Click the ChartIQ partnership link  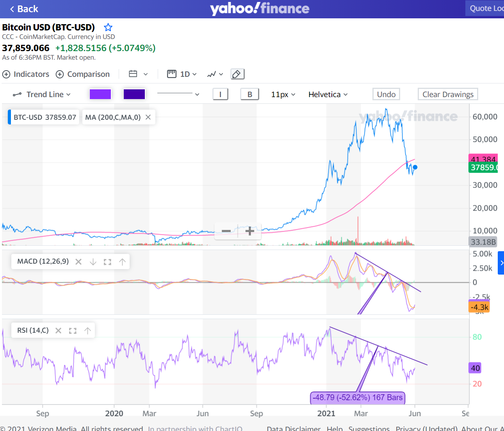coord(195,428)
